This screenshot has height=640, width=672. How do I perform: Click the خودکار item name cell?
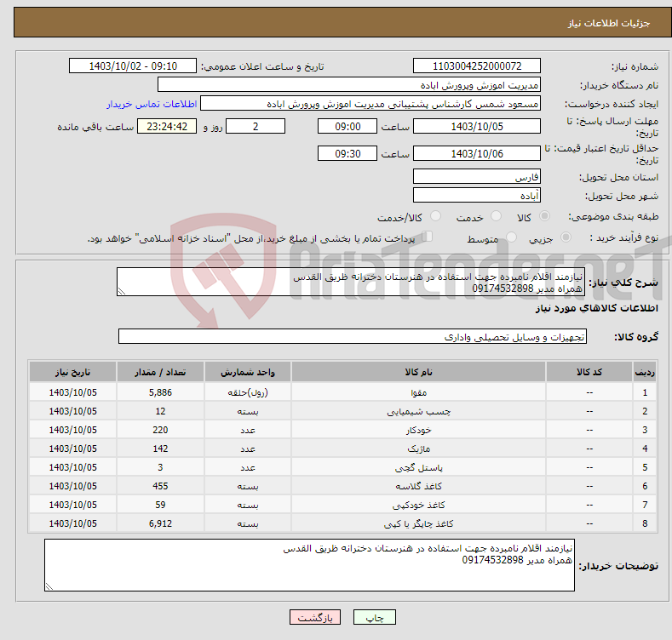pyautogui.click(x=418, y=430)
